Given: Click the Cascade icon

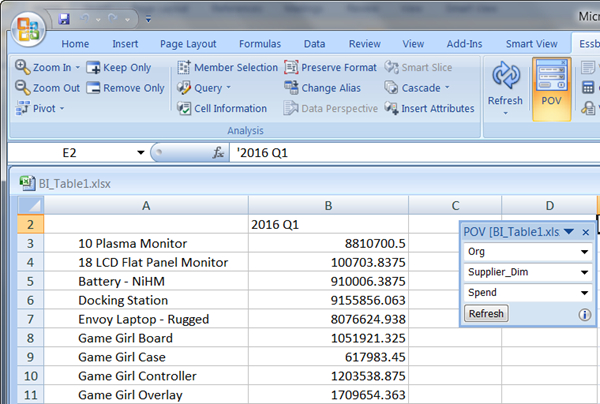Looking at the screenshot, I should coord(391,88).
